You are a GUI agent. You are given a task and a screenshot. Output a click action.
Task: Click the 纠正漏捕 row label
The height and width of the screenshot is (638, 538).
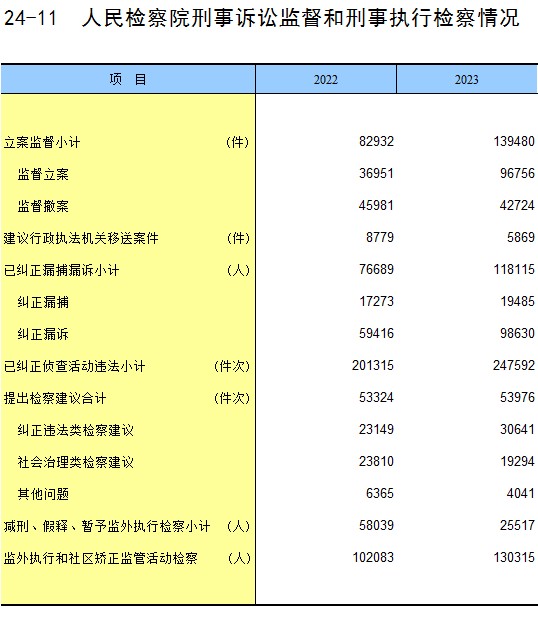43,302
